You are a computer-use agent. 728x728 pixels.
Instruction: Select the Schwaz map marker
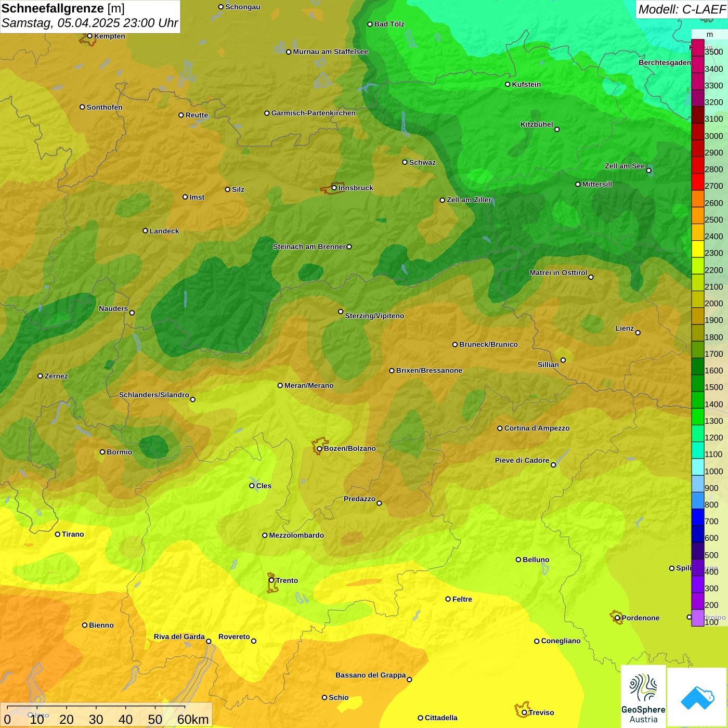click(x=405, y=162)
